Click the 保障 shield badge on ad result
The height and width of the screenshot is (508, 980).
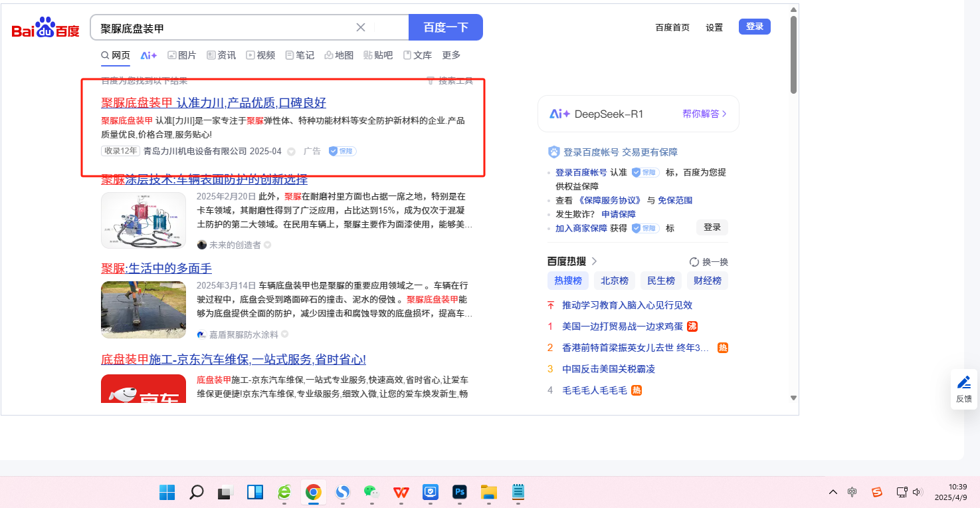point(343,151)
